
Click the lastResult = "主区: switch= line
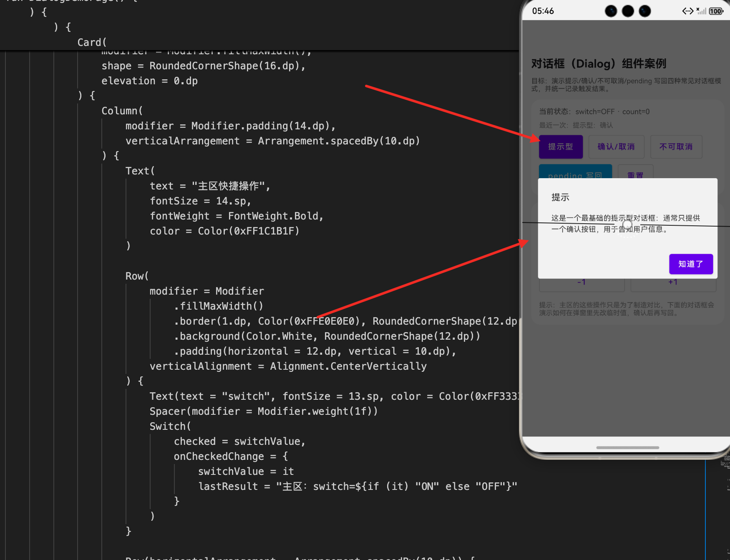tap(357, 487)
